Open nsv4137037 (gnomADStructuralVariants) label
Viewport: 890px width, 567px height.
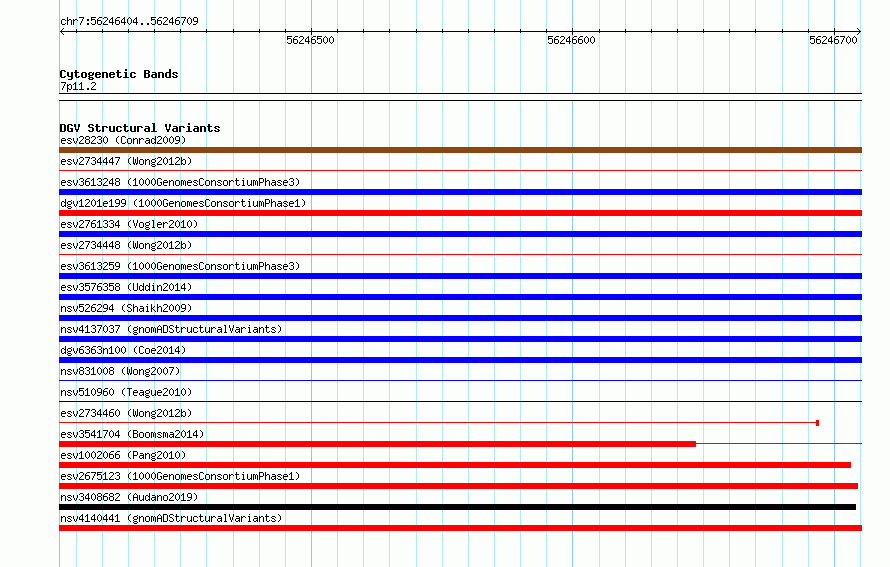pyautogui.click(x=171, y=329)
